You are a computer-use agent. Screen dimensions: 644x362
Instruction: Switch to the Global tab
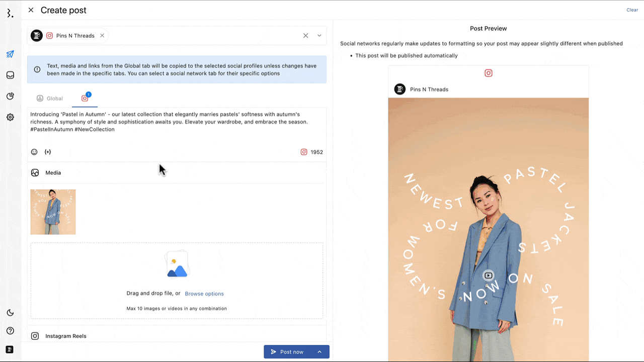pos(50,98)
